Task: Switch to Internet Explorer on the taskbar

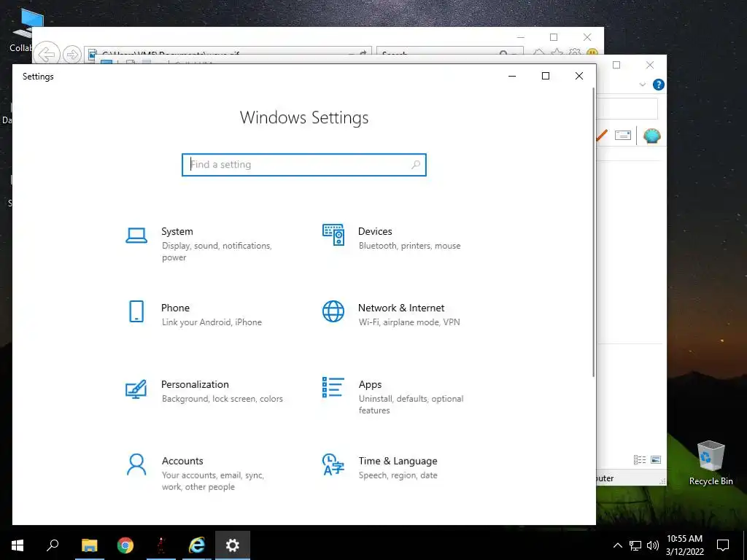Action: tap(197, 545)
